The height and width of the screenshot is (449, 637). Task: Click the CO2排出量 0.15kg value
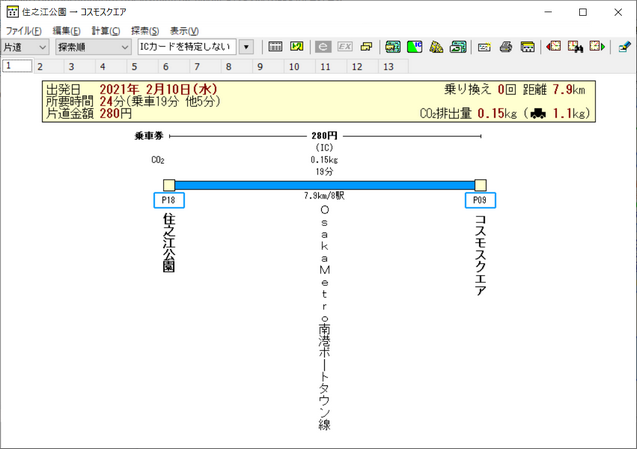click(468, 113)
